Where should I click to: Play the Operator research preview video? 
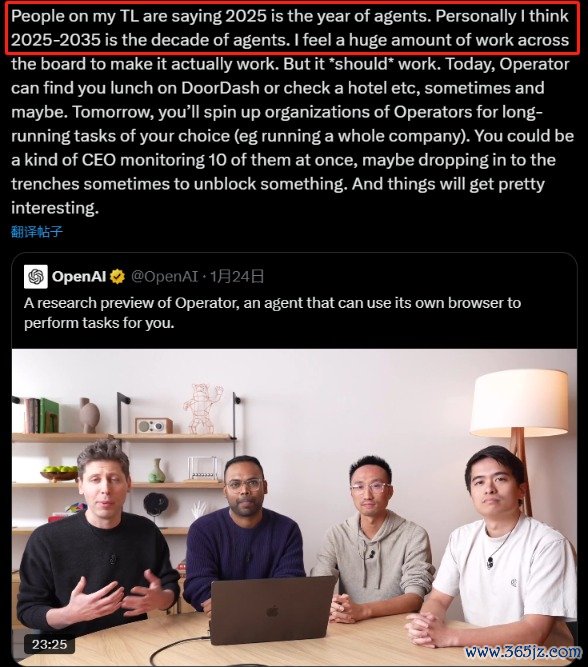coord(294,507)
